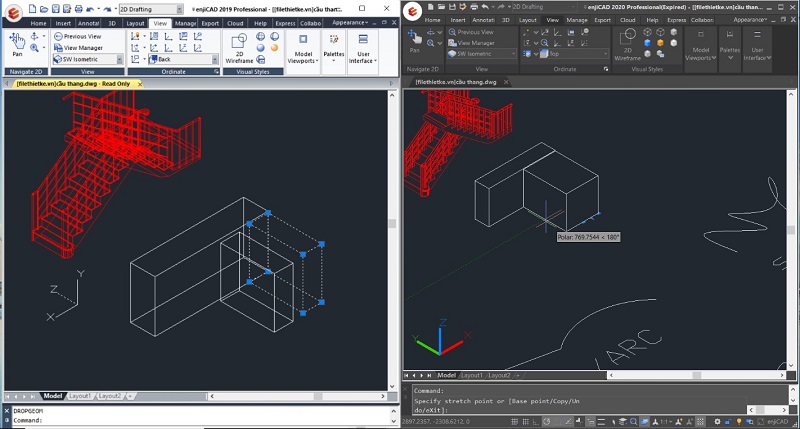800x429 pixels.
Task: Click the lightbulb icon in right window's status bar
Action: [x=739, y=422]
